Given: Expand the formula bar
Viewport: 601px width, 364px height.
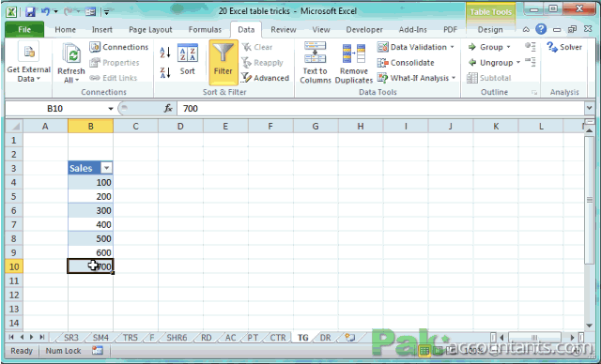Looking at the screenshot, I should click(x=590, y=108).
